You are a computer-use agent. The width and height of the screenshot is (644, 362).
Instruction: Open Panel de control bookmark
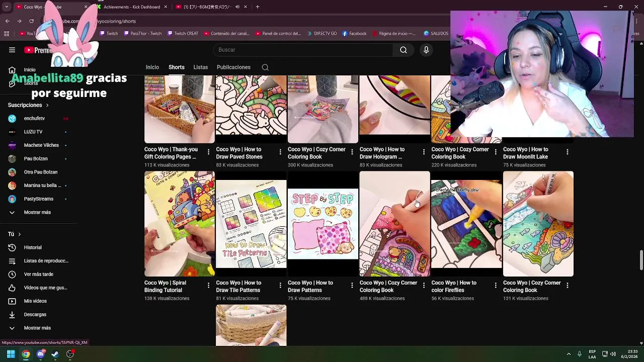pyautogui.click(x=278, y=34)
